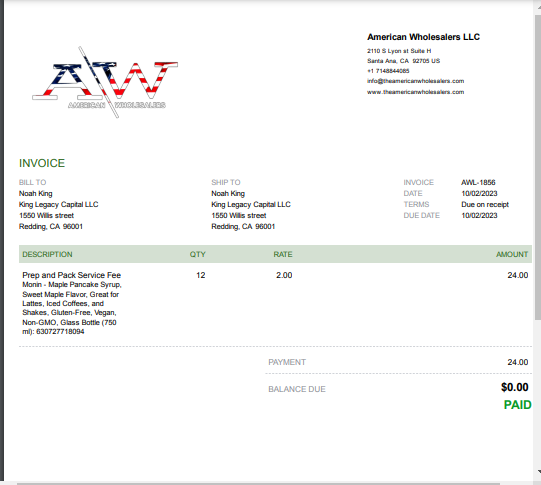This screenshot has height=485, width=541.
Task: Click Redding, CA 96001 under SHIP TO
Action: 243,227
